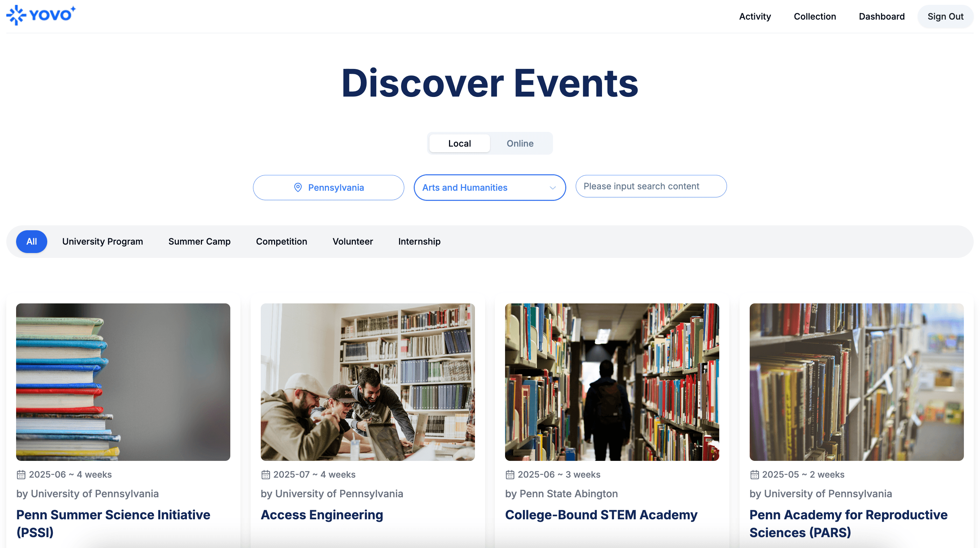Expand category list via chevron arrow
The height and width of the screenshot is (548, 980).
553,188
